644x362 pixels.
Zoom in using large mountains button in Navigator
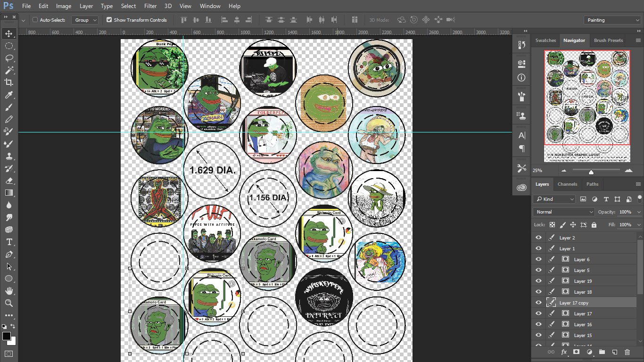pyautogui.click(x=628, y=170)
